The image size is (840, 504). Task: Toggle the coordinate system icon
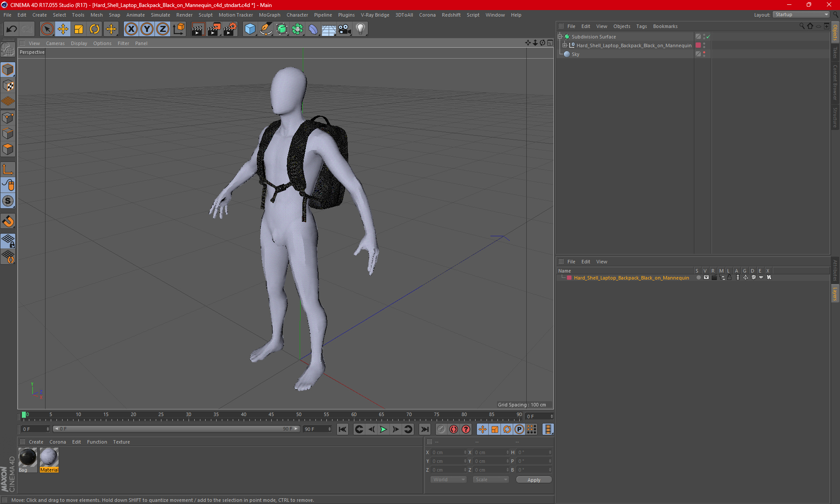click(x=178, y=29)
